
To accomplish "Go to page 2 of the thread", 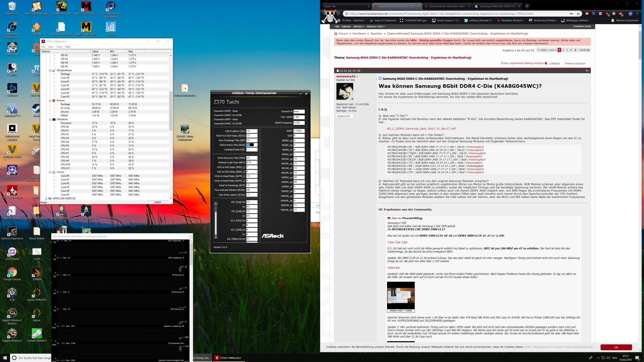I will (563, 50).
